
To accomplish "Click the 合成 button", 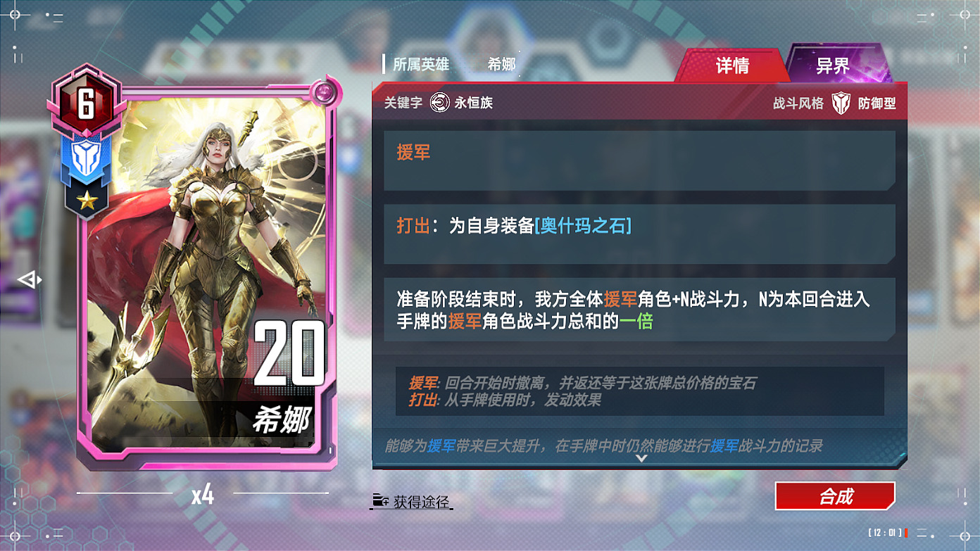I will click(835, 496).
